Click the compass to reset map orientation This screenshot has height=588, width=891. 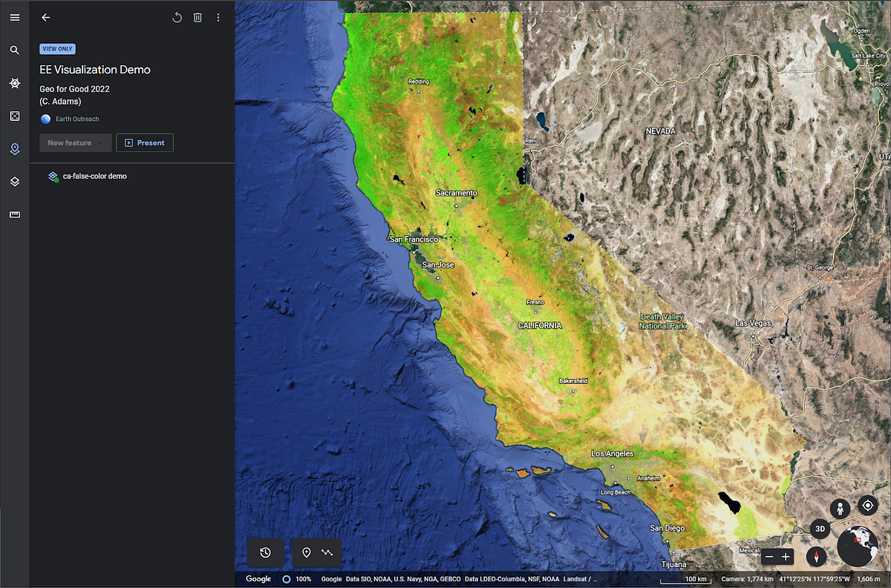(x=816, y=557)
